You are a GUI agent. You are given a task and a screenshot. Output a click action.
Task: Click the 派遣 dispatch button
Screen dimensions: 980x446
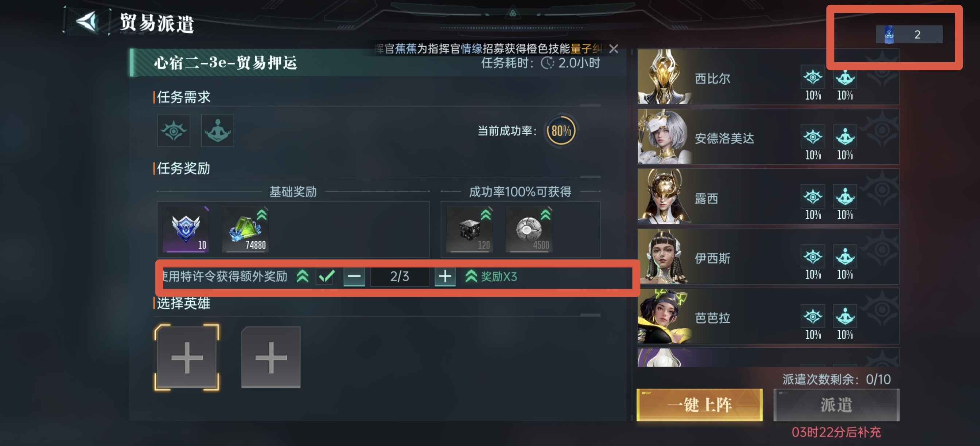(837, 405)
